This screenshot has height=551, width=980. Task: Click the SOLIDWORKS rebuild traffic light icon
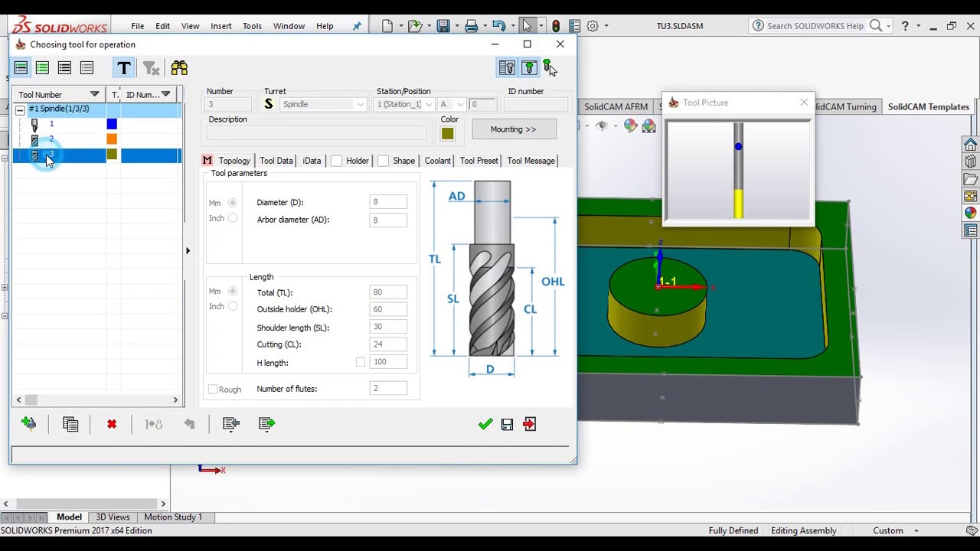tap(556, 26)
